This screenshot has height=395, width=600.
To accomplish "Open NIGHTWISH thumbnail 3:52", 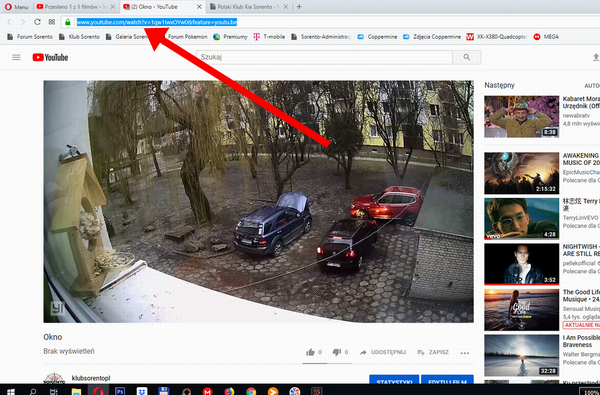I will tap(522, 264).
